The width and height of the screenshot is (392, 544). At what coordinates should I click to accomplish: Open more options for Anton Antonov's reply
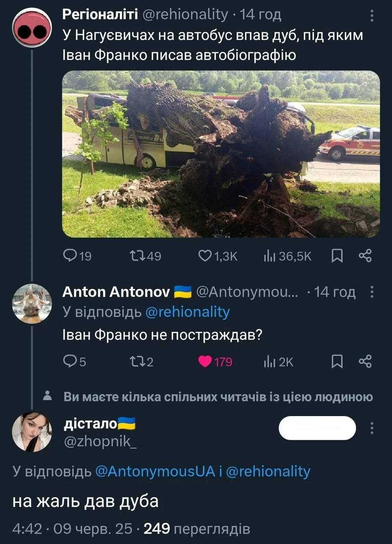(x=372, y=292)
